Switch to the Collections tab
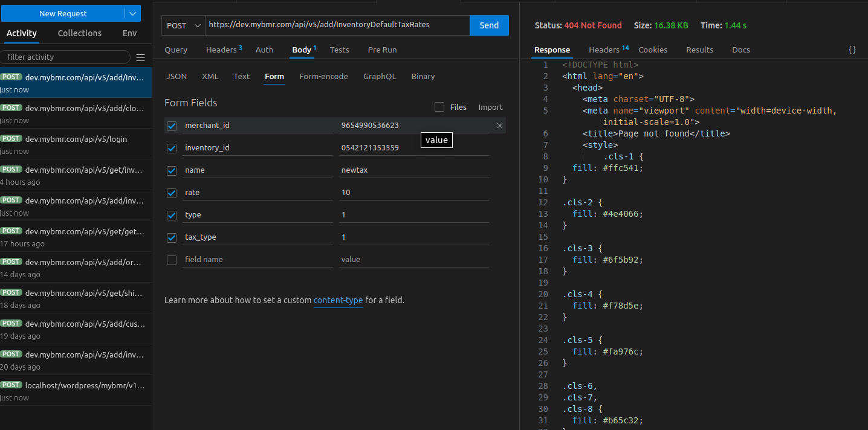The height and width of the screenshot is (430, 868). (79, 33)
